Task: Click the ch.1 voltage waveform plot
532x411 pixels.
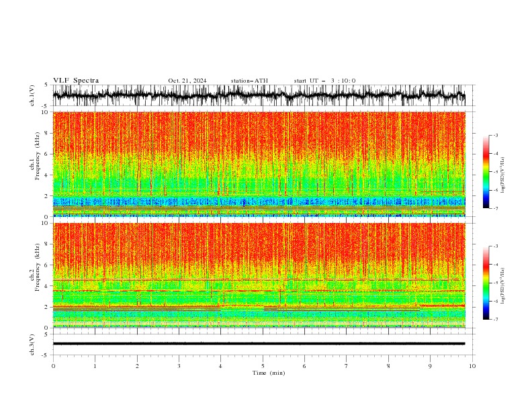Action: coord(259,95)
